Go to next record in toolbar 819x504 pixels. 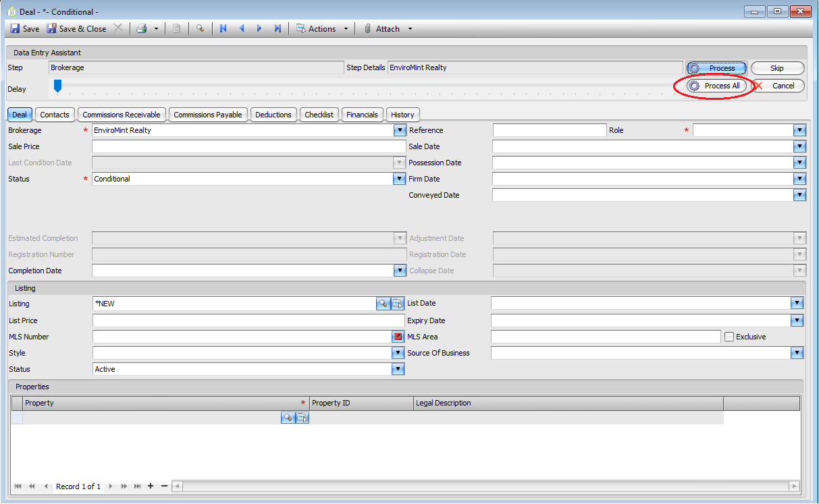[259, 28]
